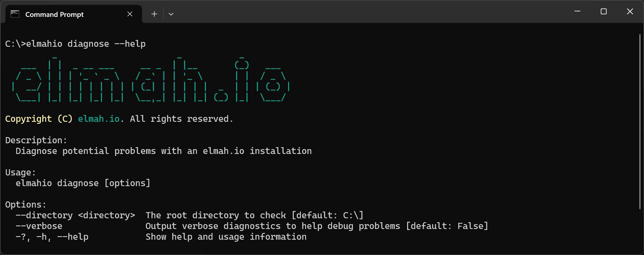Click the terminal prompt icon in the tab header

pyautogui.click(x=15, y=14)
